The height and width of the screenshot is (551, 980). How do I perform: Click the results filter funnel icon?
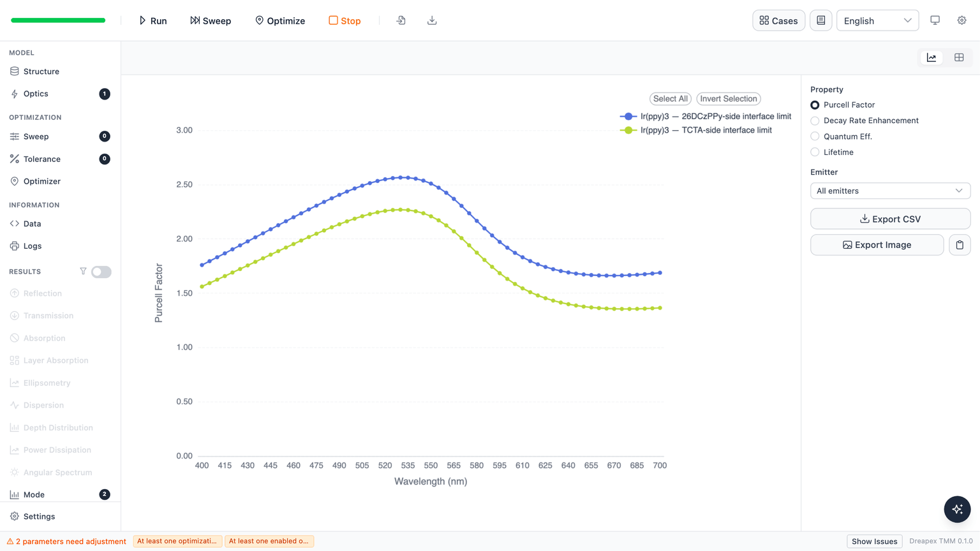[83, 271]
